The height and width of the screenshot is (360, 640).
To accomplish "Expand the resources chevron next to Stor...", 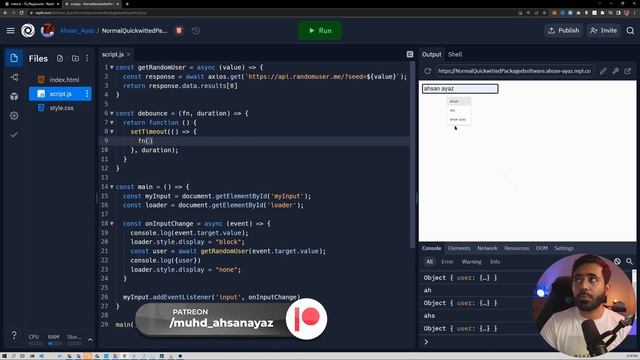I will click(90, 339).
